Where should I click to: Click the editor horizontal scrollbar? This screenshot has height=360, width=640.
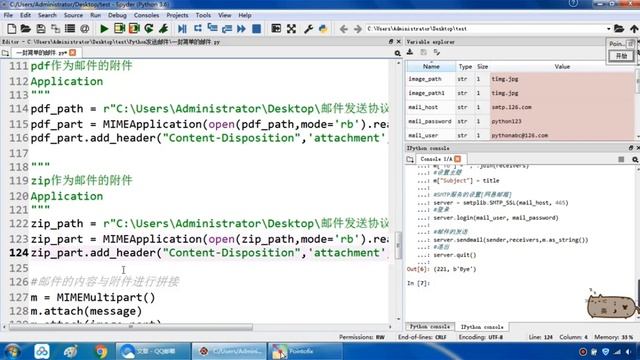(131, 327)
